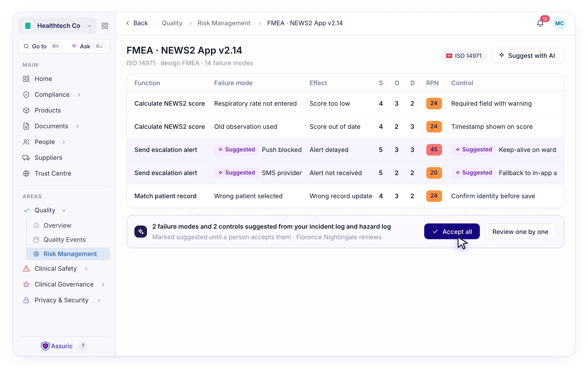Click the ISO 14971 badge

(x=464, y=56)
